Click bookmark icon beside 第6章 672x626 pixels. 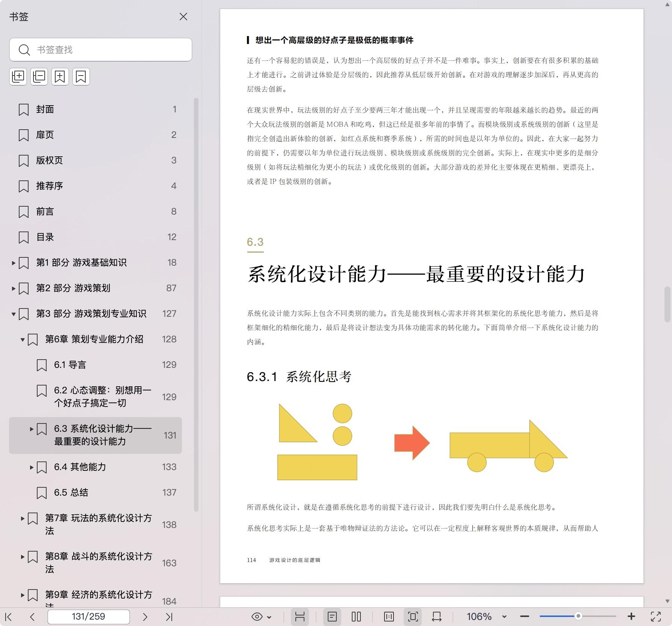pos(33,340)
